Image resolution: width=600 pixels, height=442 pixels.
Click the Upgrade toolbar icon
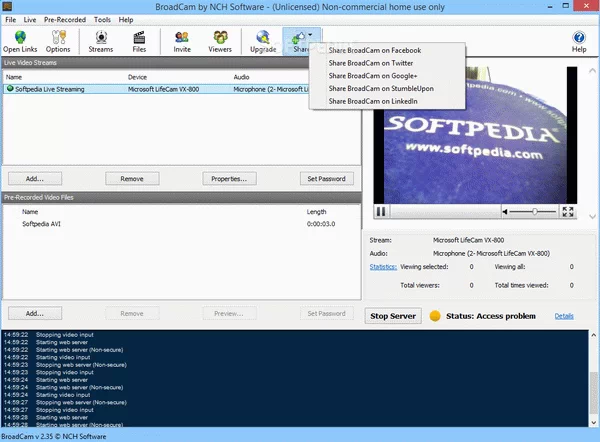click(263, 38)
